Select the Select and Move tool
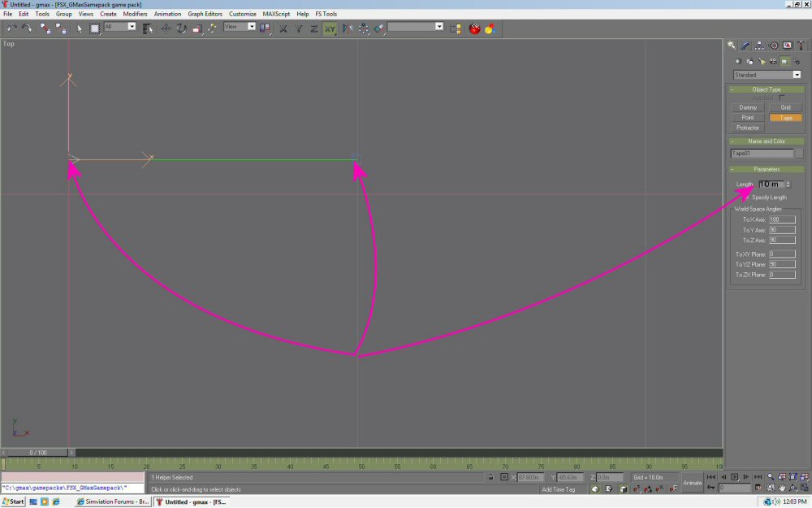812x508 pixels. tap(166, 28)
